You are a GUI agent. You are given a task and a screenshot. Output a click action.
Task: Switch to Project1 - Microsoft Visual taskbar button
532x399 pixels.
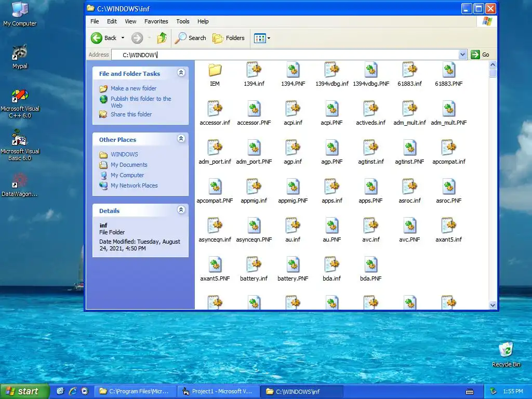[219, 391]
